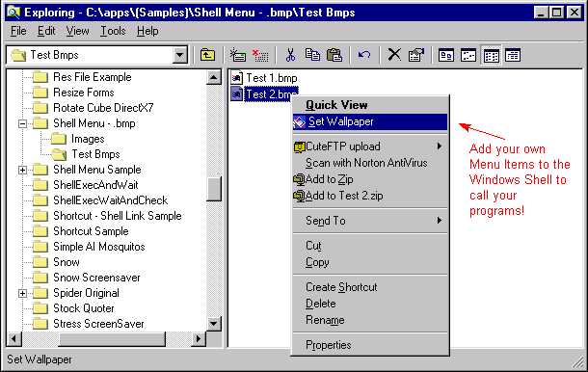This screenshot has height=372, width=588.
Task: Choose Rename from context menu
Action: point(370,320)
